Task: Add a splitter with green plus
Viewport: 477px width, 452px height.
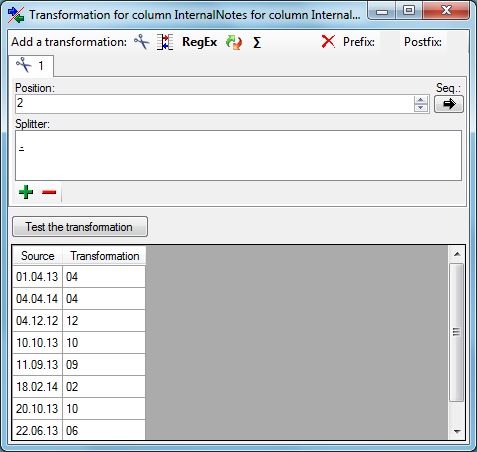Action: point(26,192)
